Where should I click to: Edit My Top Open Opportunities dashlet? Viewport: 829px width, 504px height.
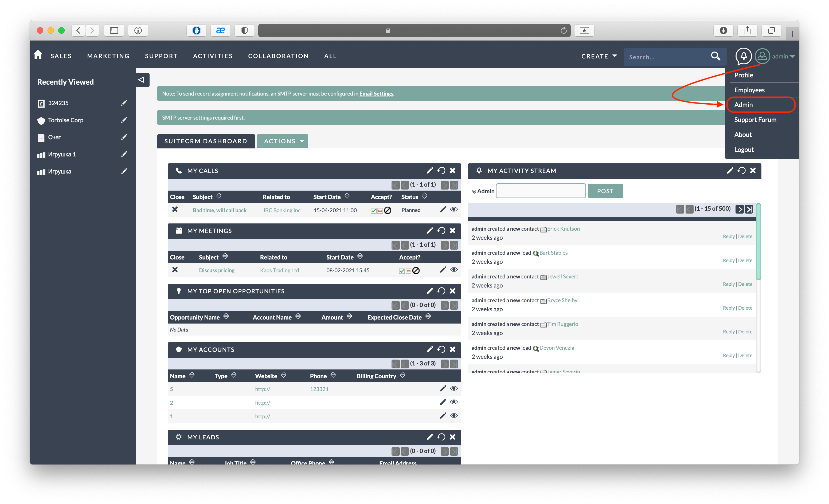429,291
